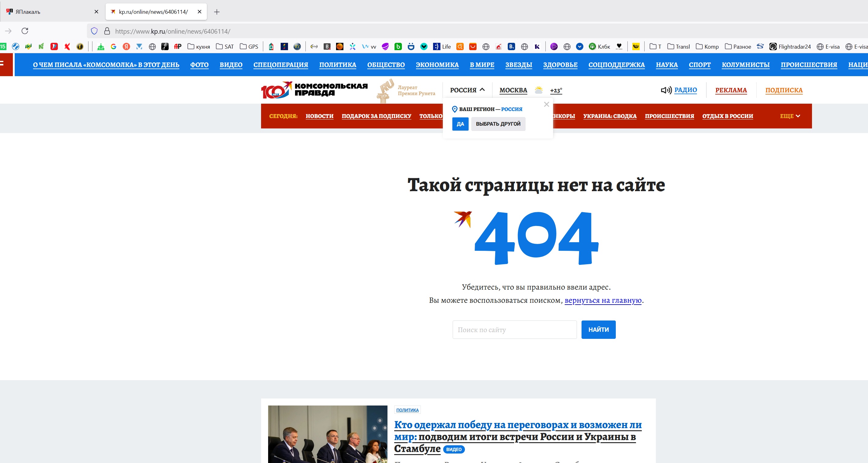868x463 pixels.
Task: Click the forward navigation arrow
Action: [x=9, y=31]
